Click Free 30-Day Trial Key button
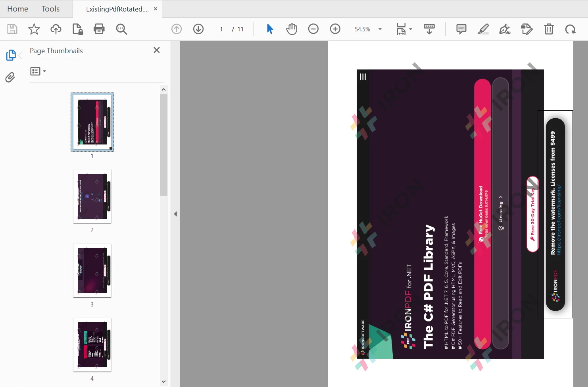This screenshot has width=588, height=387. pyautogui.click(x=532, y=214)
